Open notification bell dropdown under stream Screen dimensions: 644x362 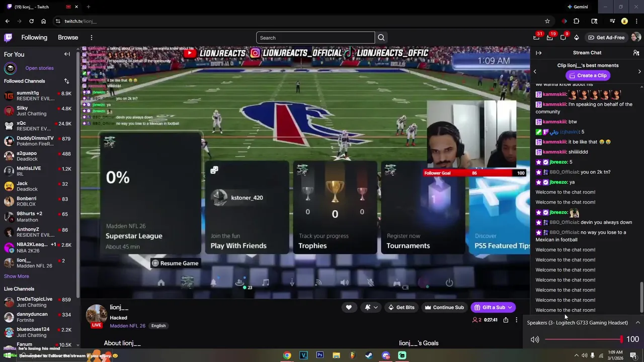coord(371,307)
